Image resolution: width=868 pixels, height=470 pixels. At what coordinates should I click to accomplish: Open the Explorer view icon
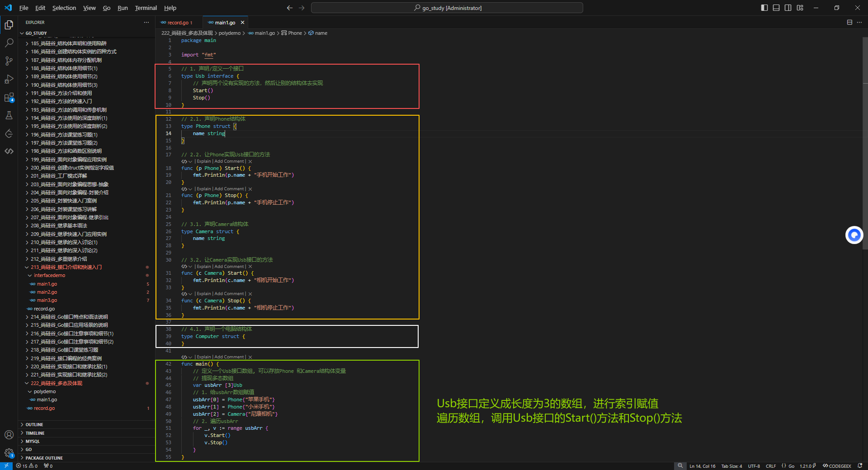point(9,25)
